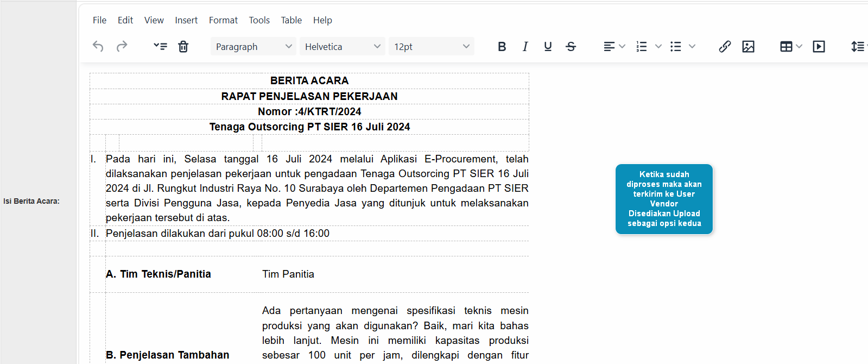Expand the table dropdown arrow
The height and width of the screenshot is (364, 868).
pos(799,47)
